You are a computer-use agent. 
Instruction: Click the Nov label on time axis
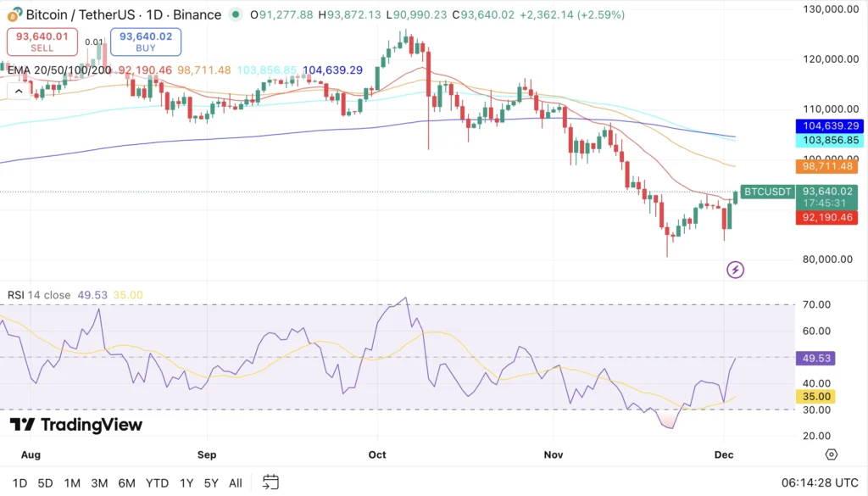click(x=553, y=454)
